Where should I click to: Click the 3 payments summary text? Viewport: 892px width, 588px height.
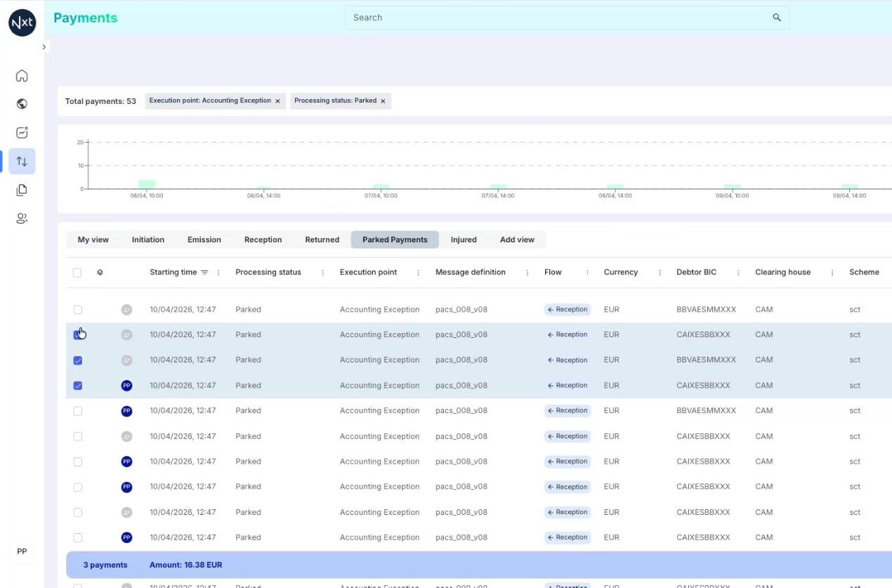pos(105,565)
